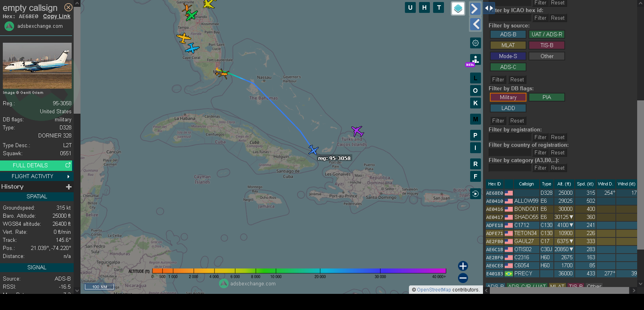Screen dimensions: 644x310
Task: Open the map settings gear
Action: tap(475, 43)
